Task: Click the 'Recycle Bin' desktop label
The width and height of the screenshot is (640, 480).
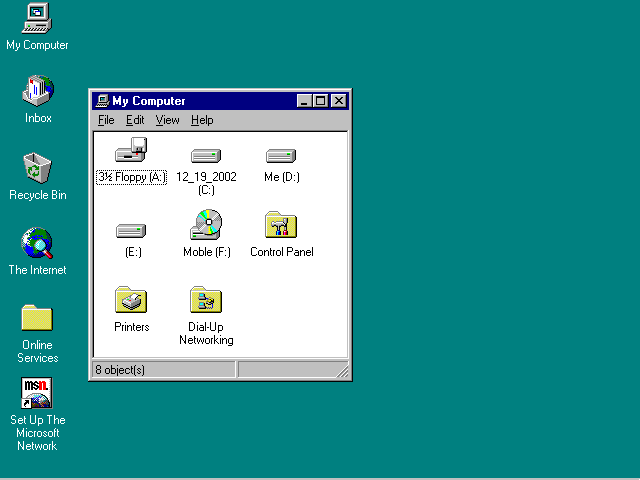Action: pyautogui.click(x=38, y=195)
